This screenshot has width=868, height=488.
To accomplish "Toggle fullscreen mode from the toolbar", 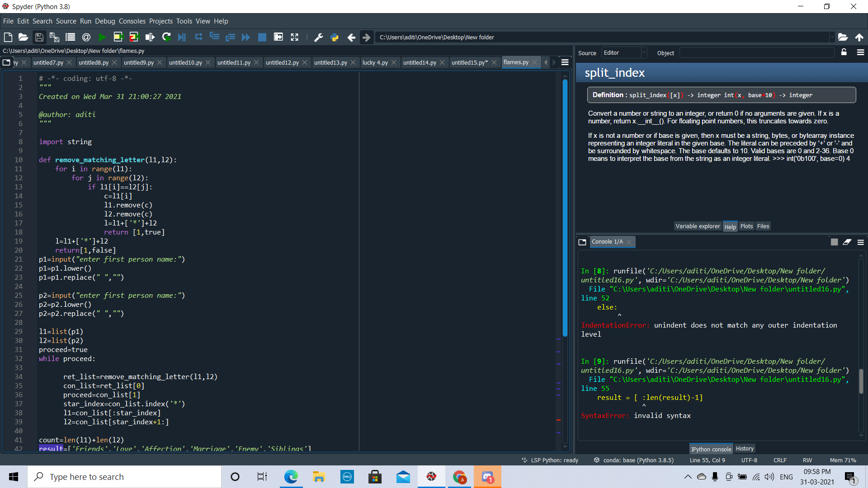I will (x=294, y=37).
